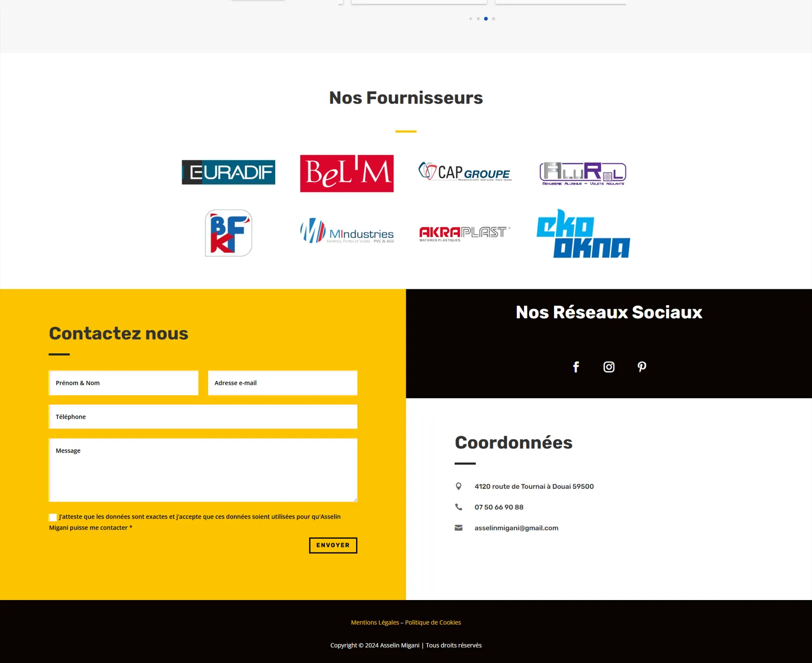The width and height of the screenshot is (812, 663).
Task: Click the MIndustries supplier logo
Action: click(347, 231)
